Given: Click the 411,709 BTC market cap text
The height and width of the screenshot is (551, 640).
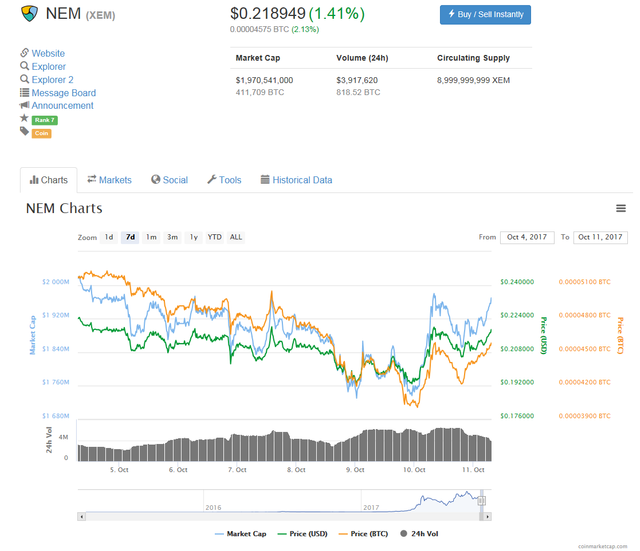Looking at the screenshot, I should [x=260, y=92].
